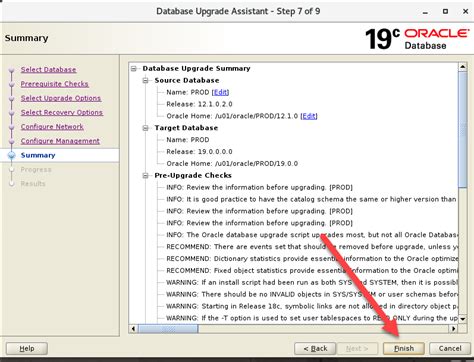Select the Summary step in sidebar
474x362 pixels.
tap(38, 155)
